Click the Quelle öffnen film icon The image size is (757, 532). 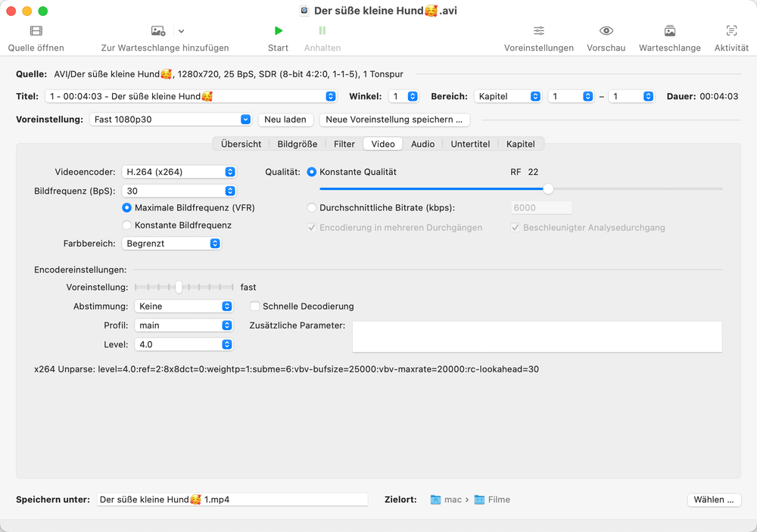36,31
